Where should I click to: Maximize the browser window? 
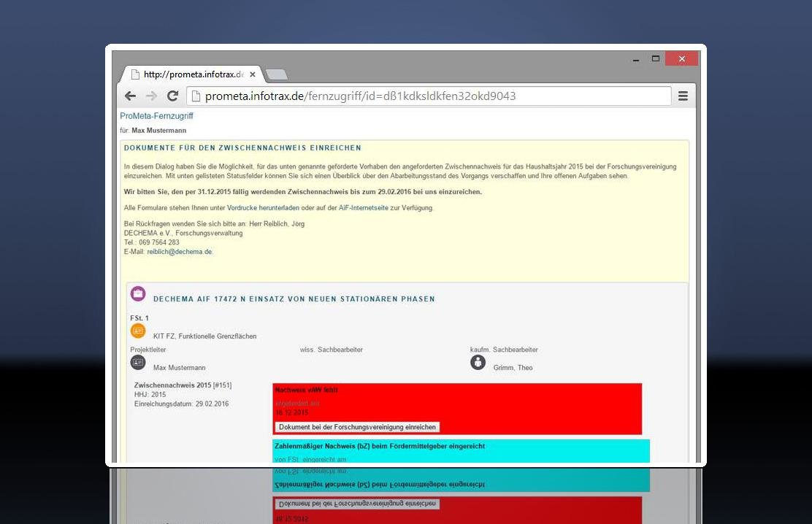pos(656,58)
